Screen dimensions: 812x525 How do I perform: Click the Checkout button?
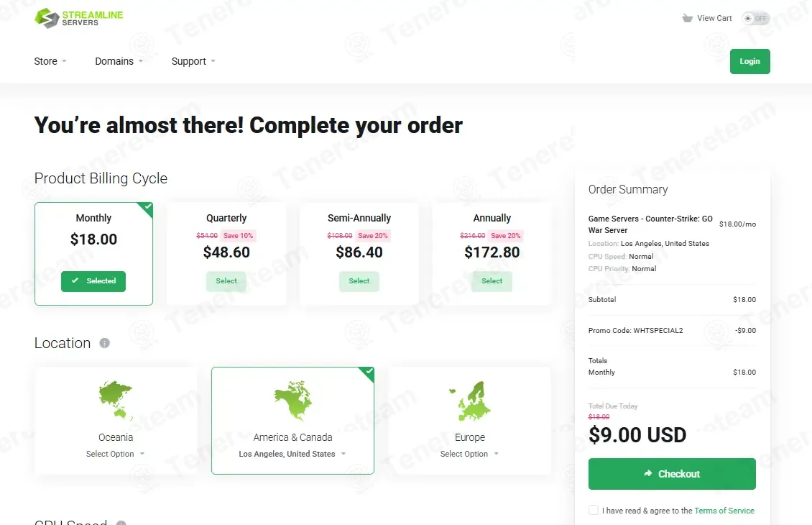tap(672, 474)
